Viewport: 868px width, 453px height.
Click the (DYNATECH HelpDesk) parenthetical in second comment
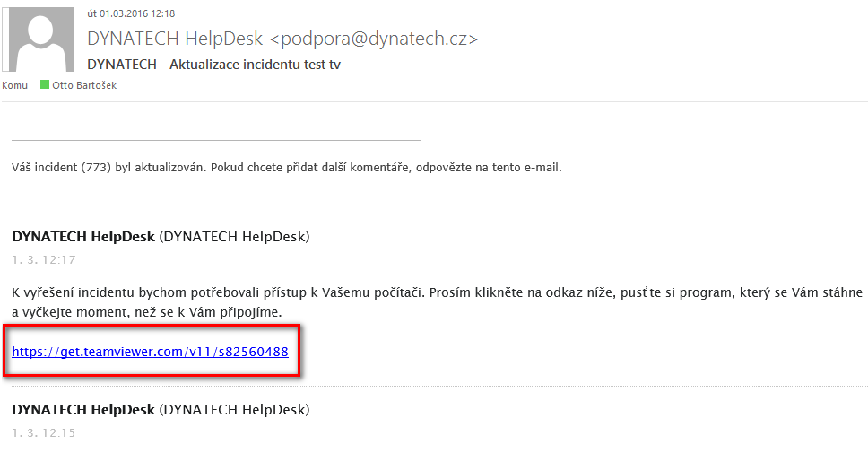click(x=234, y=410)
